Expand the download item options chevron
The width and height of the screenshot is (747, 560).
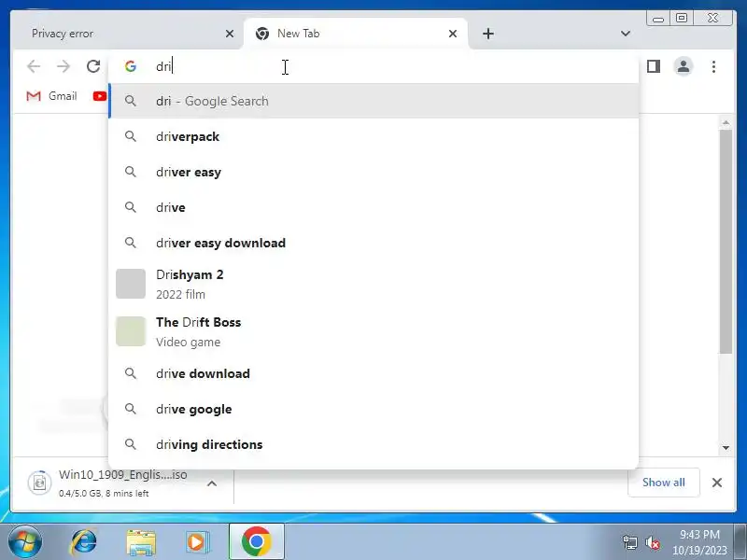coord(212,483)
